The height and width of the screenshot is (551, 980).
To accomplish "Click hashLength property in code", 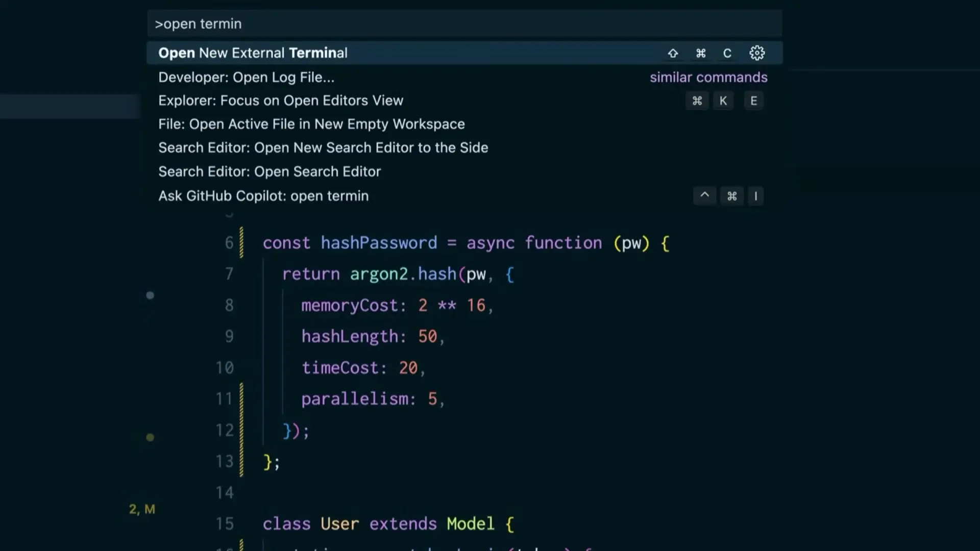I will (x=349, y=337).
